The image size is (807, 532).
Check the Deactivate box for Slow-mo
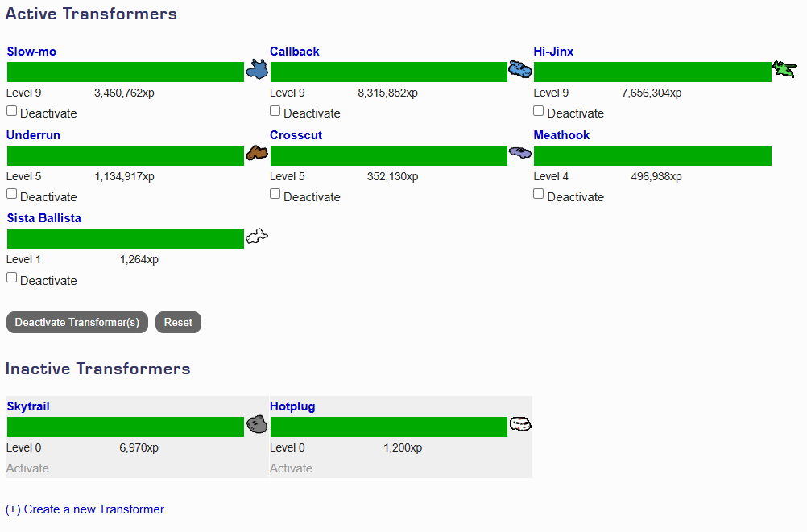[12, 111]
